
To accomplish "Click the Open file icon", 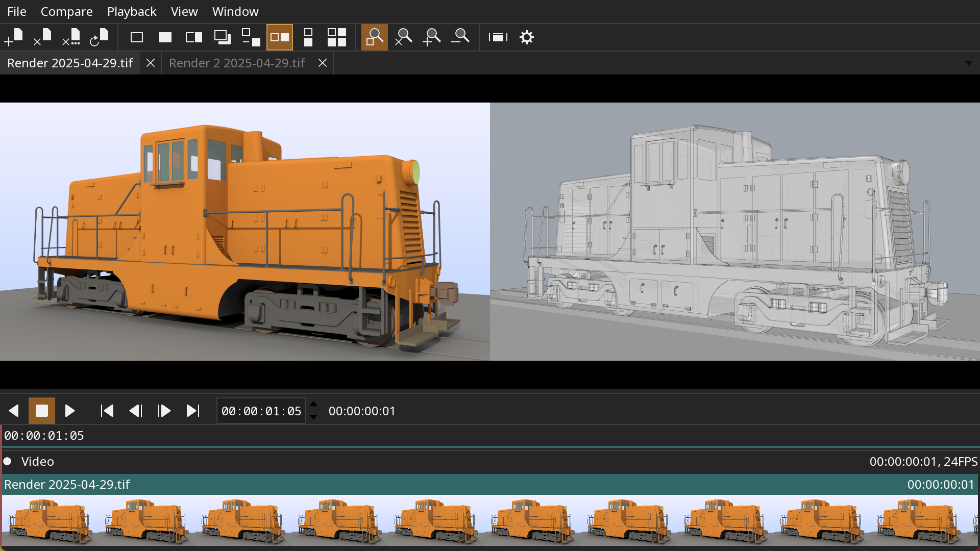I will coord(14,37).
